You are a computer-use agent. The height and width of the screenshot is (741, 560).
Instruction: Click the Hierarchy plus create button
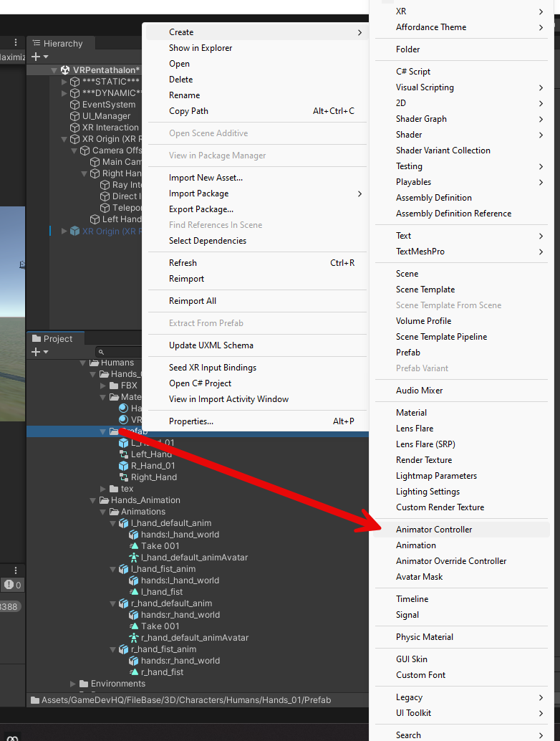coord(35,57)
